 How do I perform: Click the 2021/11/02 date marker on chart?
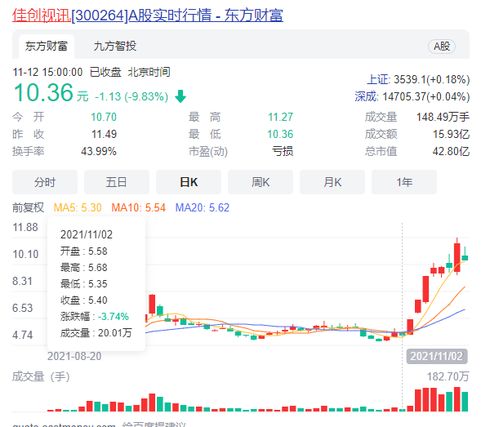437,356
